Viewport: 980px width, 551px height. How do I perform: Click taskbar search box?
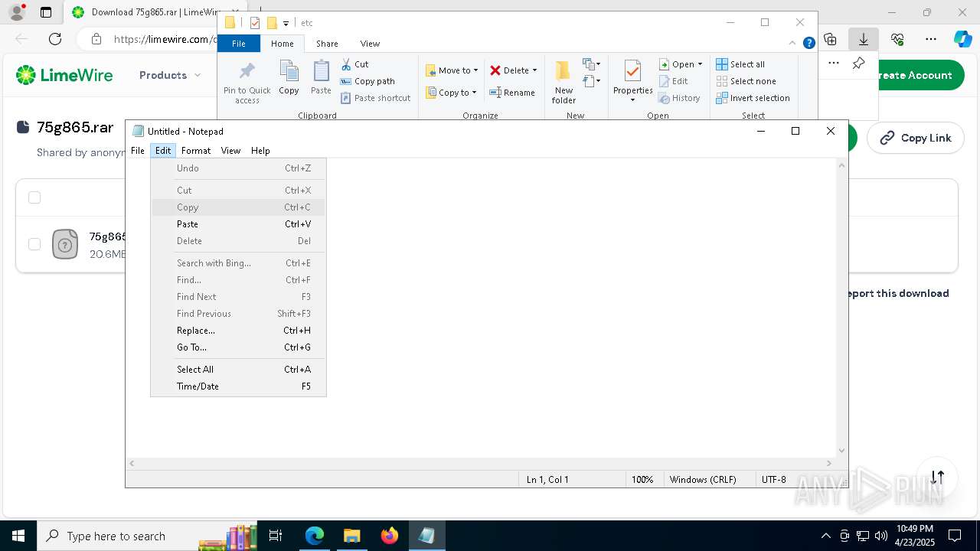(147, 536)
